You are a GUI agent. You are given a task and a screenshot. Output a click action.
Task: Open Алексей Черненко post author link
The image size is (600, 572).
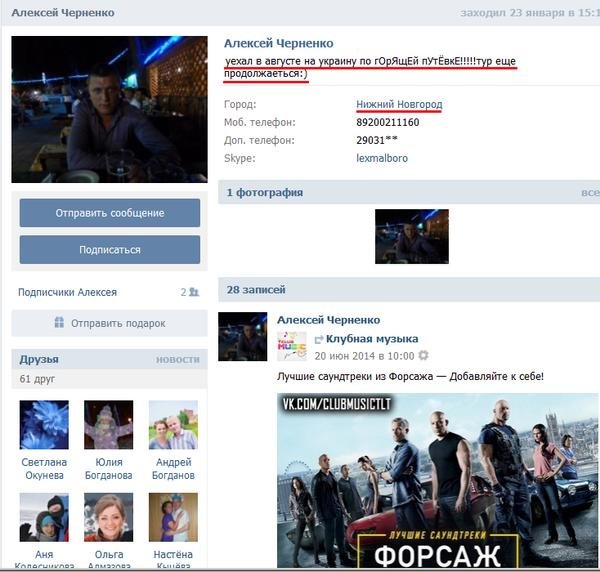point(329,320)
